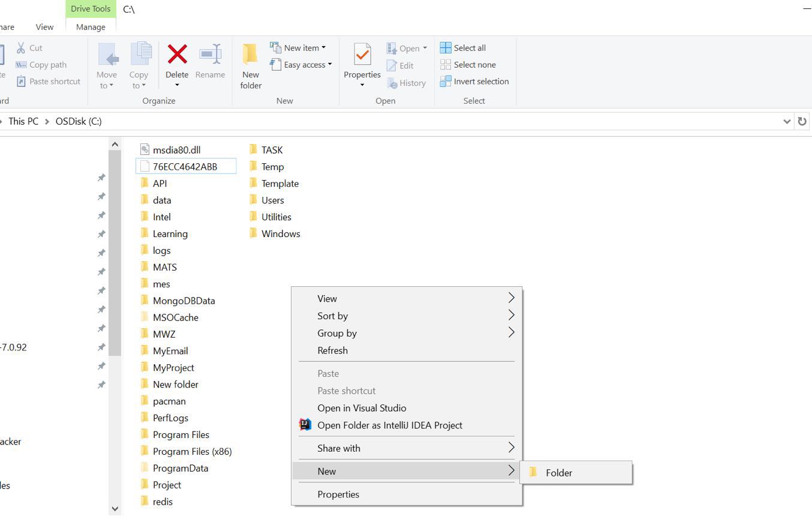Select the API folder

pos(153,184)
